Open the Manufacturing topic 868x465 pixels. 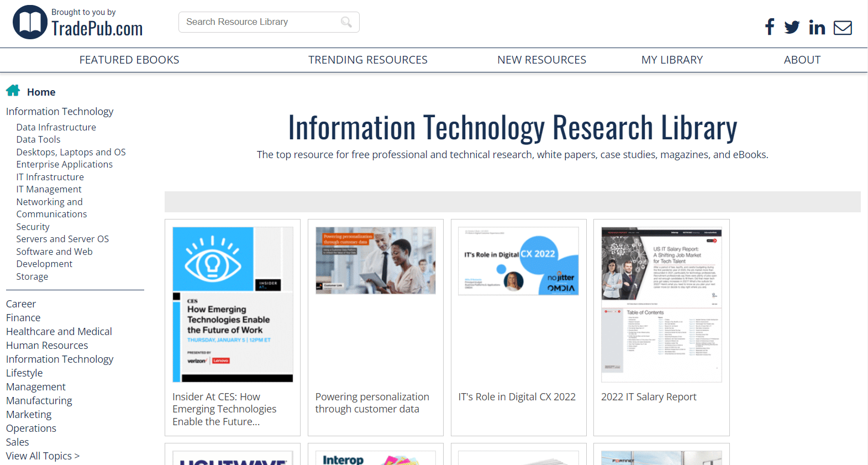tap(39, 400)
